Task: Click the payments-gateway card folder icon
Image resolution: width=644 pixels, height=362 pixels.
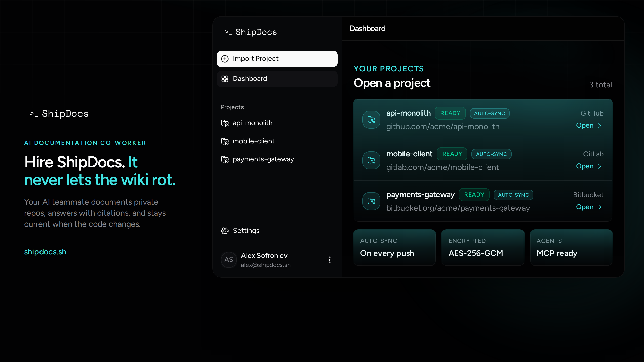Action: click(371, 201)
